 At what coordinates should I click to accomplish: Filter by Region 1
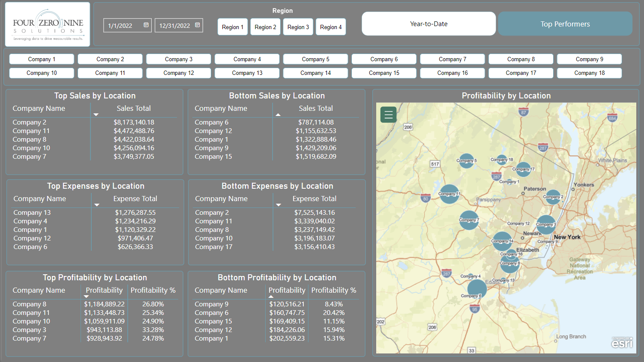pos(233,27)
